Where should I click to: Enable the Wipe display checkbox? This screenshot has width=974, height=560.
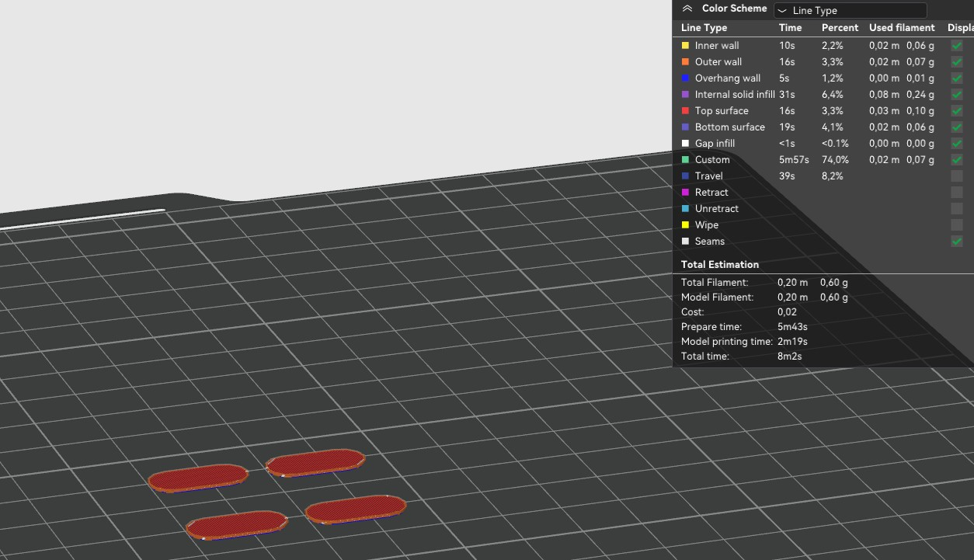[957, 225]
